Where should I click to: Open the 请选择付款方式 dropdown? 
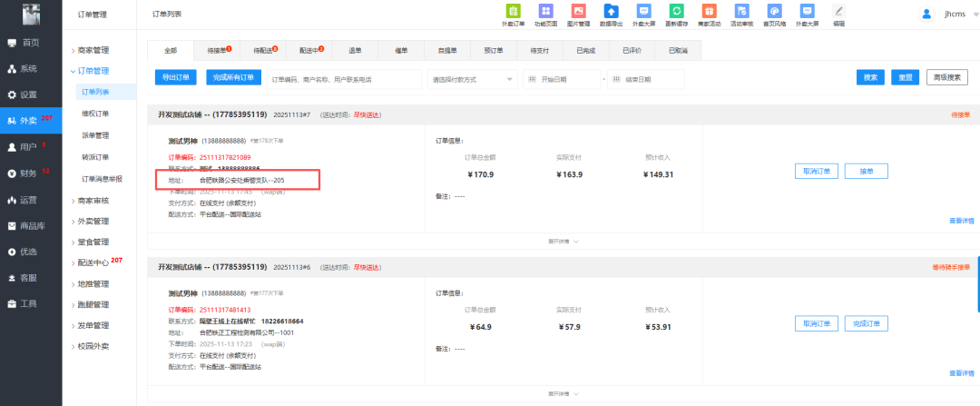(472, 79)
